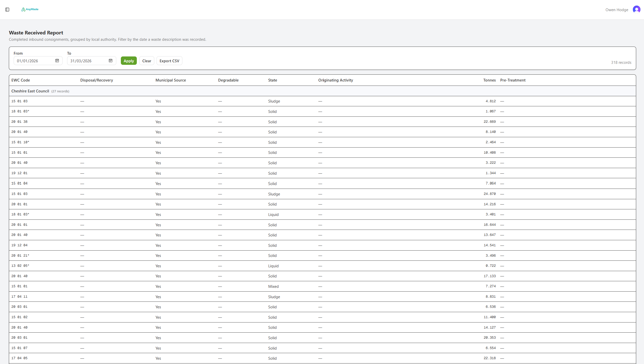
Task: Click the tonnes value 4.812
Action: [490, 101]
